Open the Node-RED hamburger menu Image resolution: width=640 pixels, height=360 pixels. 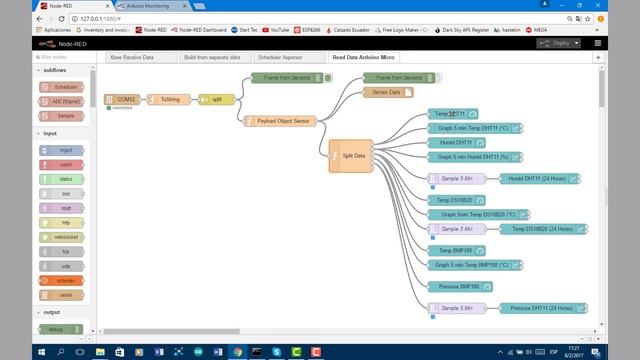[x=598, y=43]
